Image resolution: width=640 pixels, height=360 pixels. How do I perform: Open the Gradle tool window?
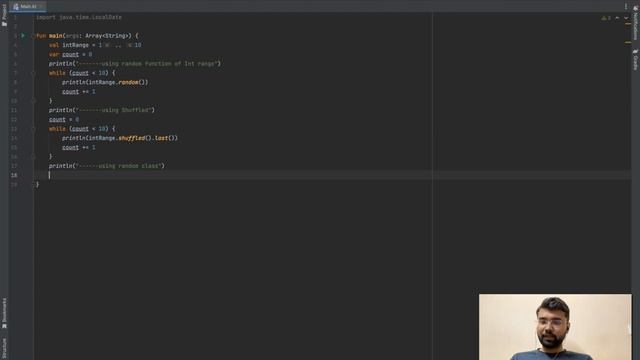636,60
